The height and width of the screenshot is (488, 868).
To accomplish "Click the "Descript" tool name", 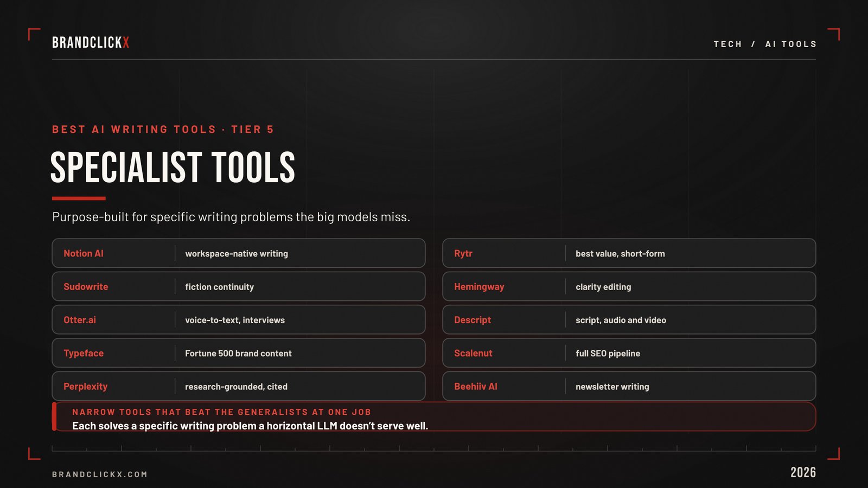I will pyautogui.click(x=473, y=320).
